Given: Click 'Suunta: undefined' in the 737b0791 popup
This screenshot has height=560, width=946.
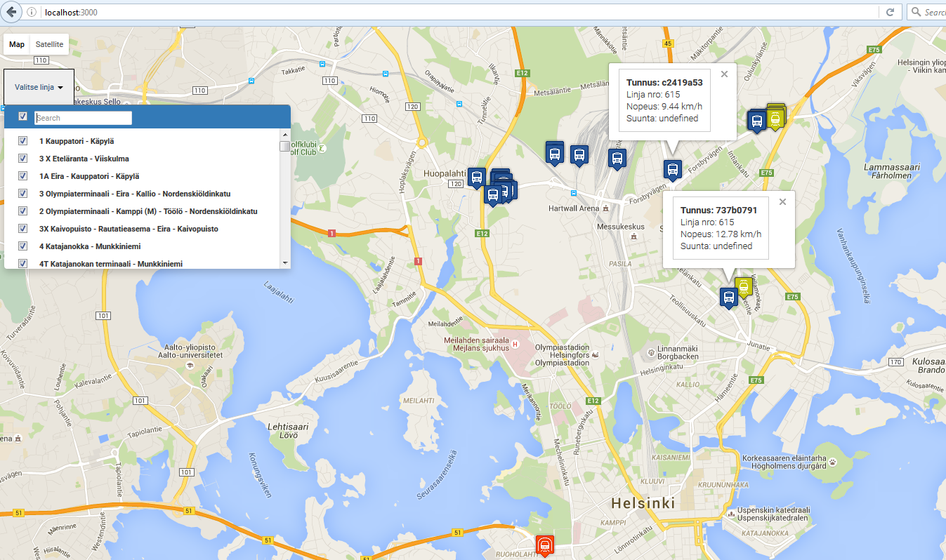Looking at the screenshot, I should 716,246.
